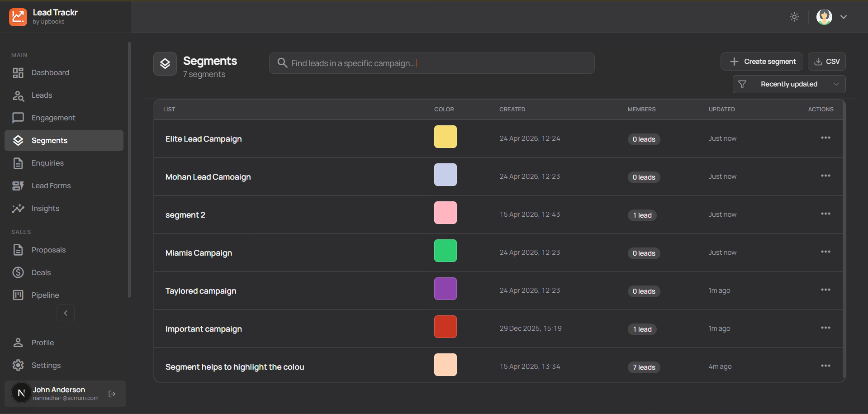The height and width of the screenshot is (414, 868).
Task: Go to Insights in the sidebar
Action: coord(45,209)
